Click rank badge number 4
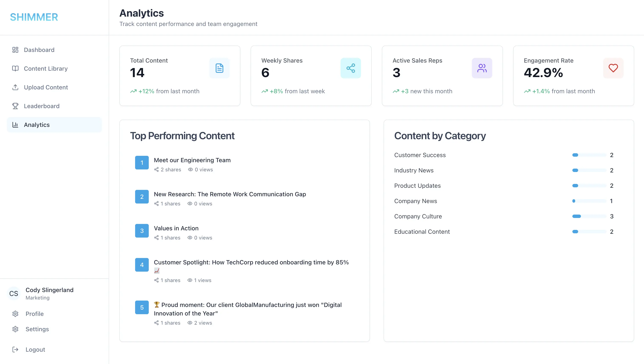 (142, 265)
